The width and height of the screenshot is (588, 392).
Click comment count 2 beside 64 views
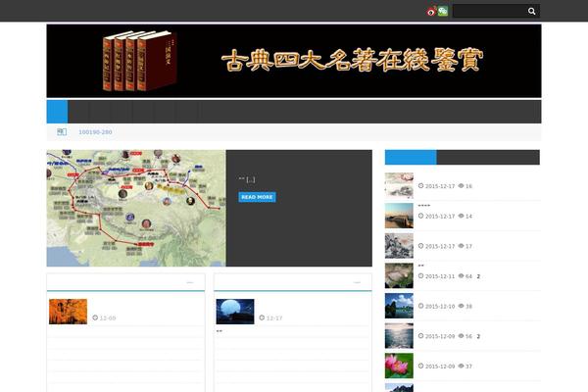(x=478, y=276)
